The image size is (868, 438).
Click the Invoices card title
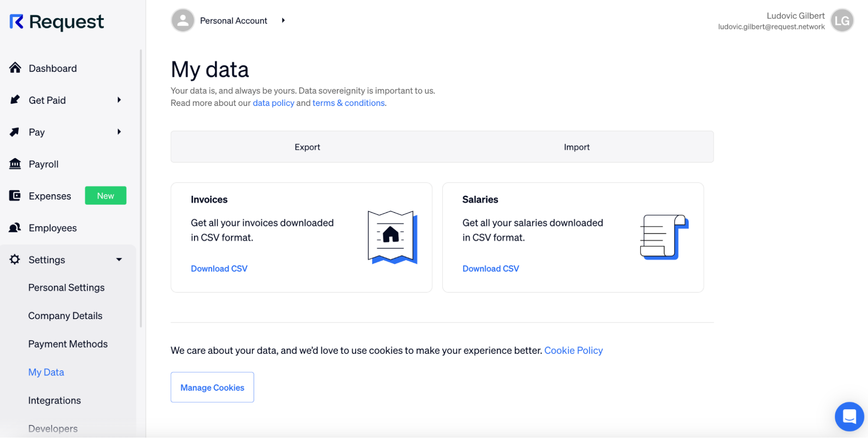[x=209, y=200]
